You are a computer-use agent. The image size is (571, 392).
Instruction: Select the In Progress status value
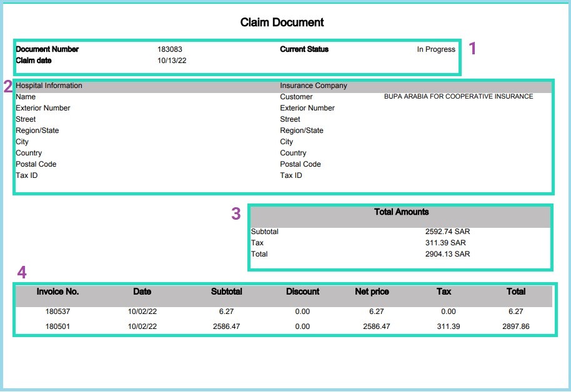pyautogui.click(x=436, y=49)
